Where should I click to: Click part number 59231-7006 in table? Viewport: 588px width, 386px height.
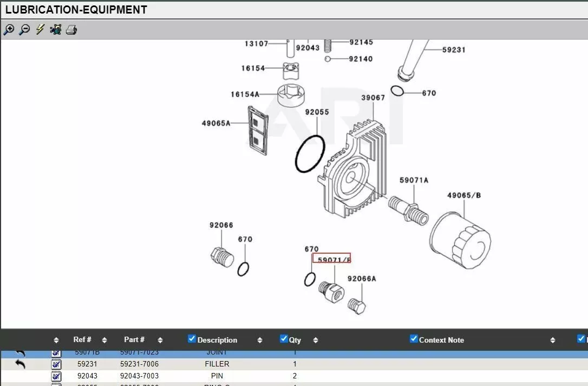(x=140, y=364)
